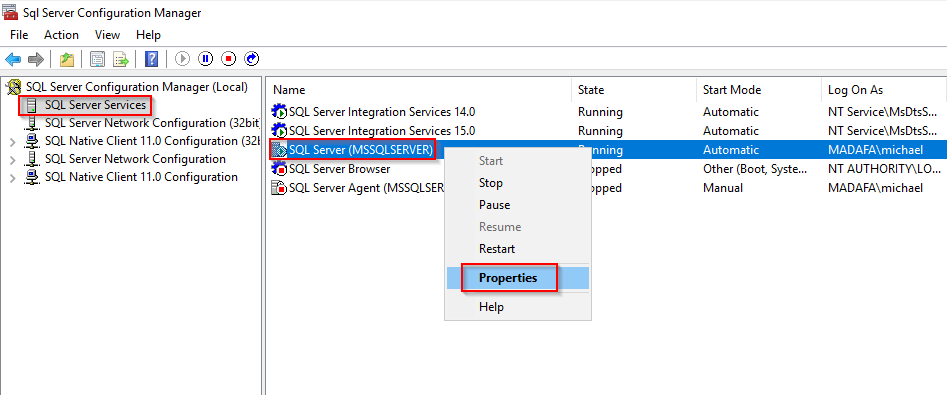Open the Help menu in the menu bar

point(148,35)
